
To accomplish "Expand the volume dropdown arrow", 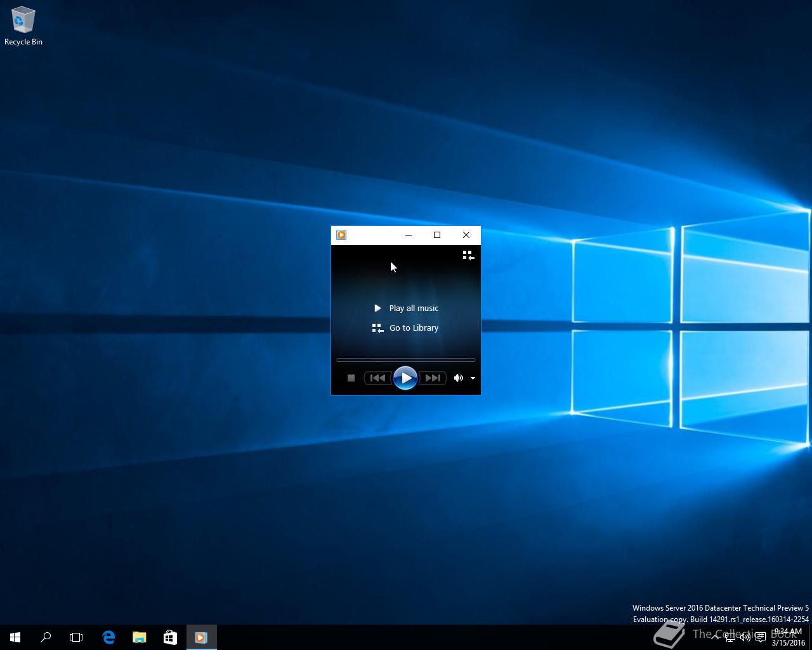I will [473, 378].
